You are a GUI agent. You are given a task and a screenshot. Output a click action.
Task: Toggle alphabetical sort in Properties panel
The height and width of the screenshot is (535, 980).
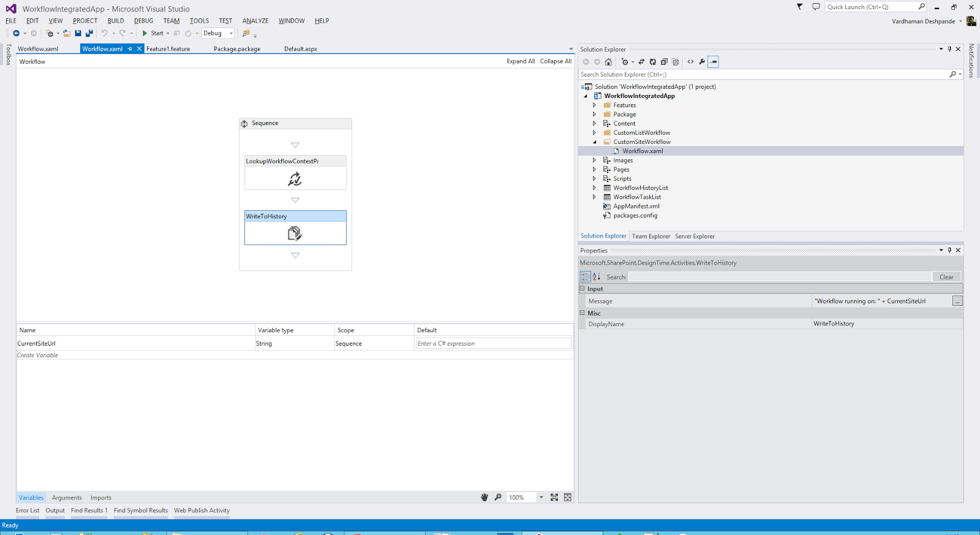[x=597, y=277]
